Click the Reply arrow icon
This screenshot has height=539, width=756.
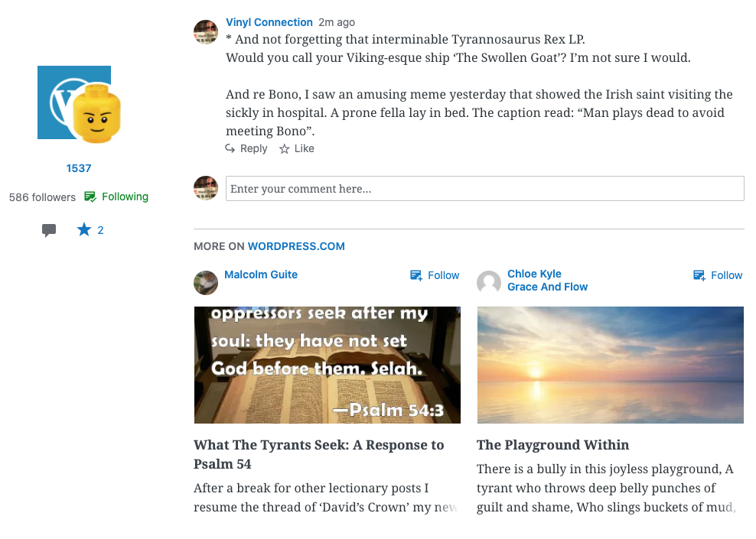pyautogui.click(x=230, y=148)
